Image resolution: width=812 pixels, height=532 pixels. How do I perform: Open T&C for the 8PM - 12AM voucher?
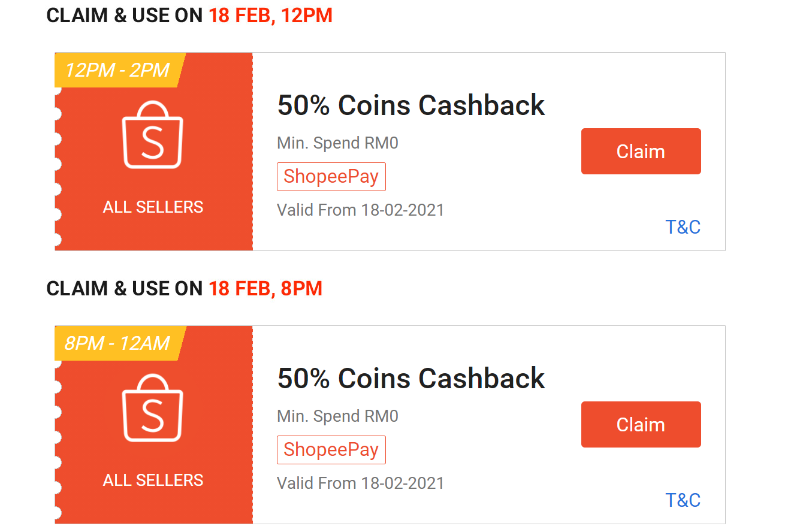tap(683, 500)
